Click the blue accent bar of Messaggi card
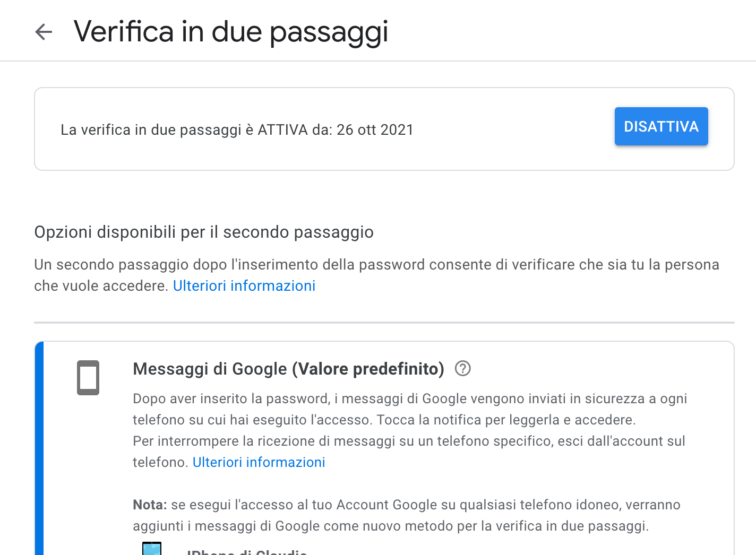 39,448
